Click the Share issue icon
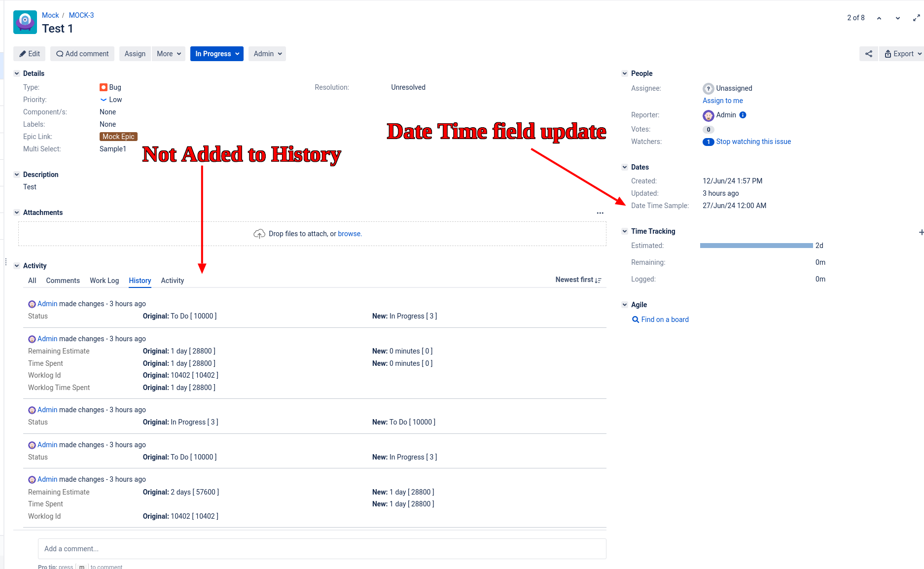This screenshot has height=569, width=924. 868,54
